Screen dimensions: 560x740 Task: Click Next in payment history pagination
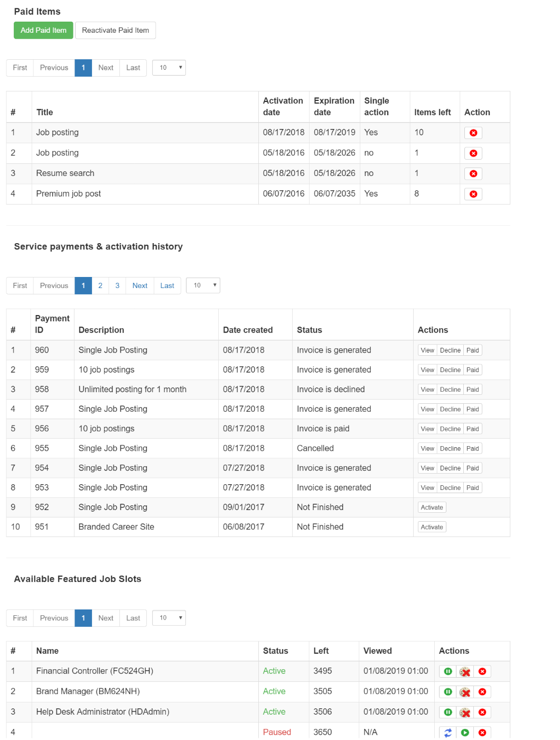coord(140,285)
